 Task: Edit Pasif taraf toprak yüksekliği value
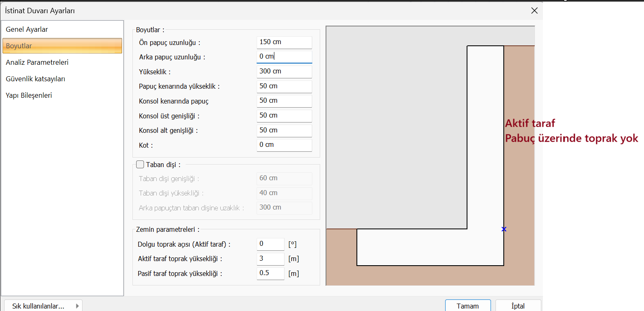(x=271, y=273)
